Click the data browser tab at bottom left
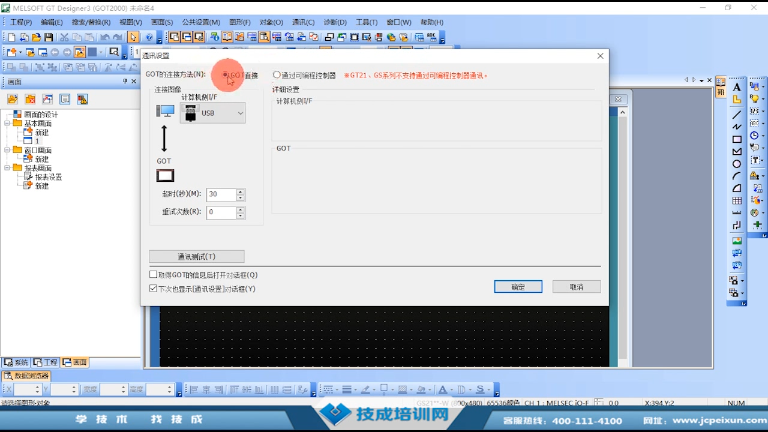The width and height of the screenshot is (768, 432). 26,376
